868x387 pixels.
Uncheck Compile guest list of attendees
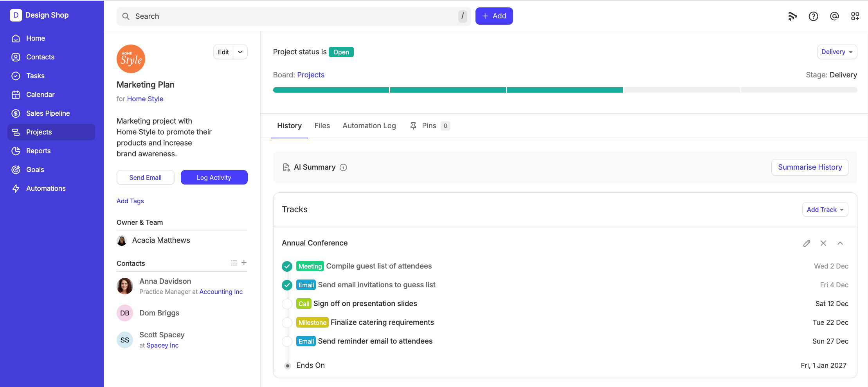coord(287,266)
